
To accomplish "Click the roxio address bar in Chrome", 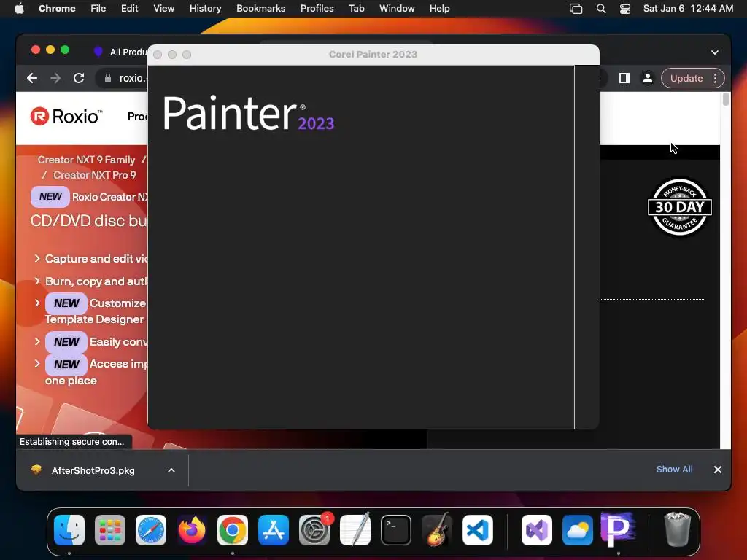I will tap(122, 78).
